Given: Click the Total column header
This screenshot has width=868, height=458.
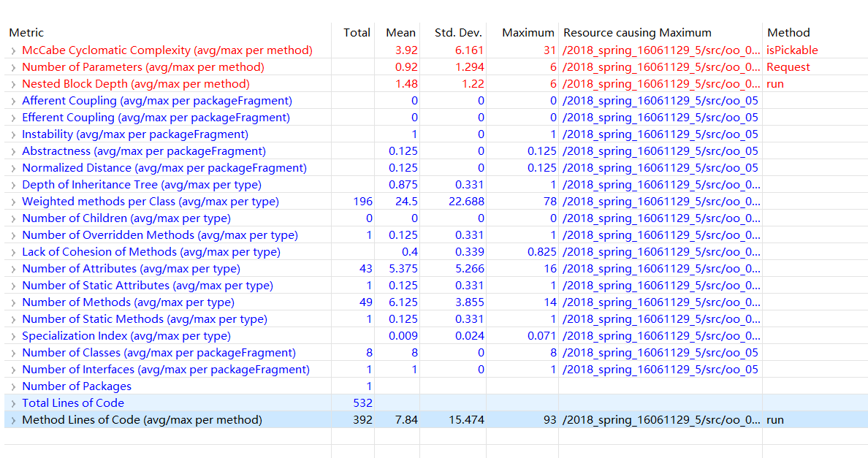Looking at the screenshot, I should [357, 33].
